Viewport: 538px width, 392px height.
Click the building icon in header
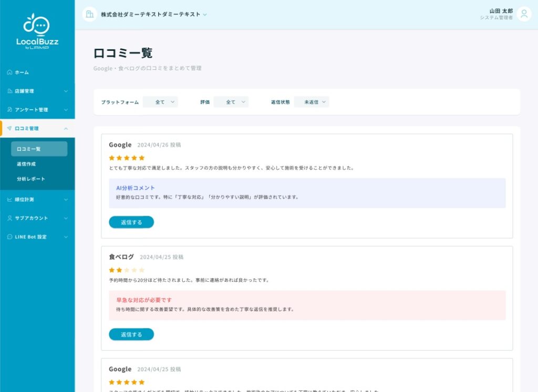(x=89, y=14)
